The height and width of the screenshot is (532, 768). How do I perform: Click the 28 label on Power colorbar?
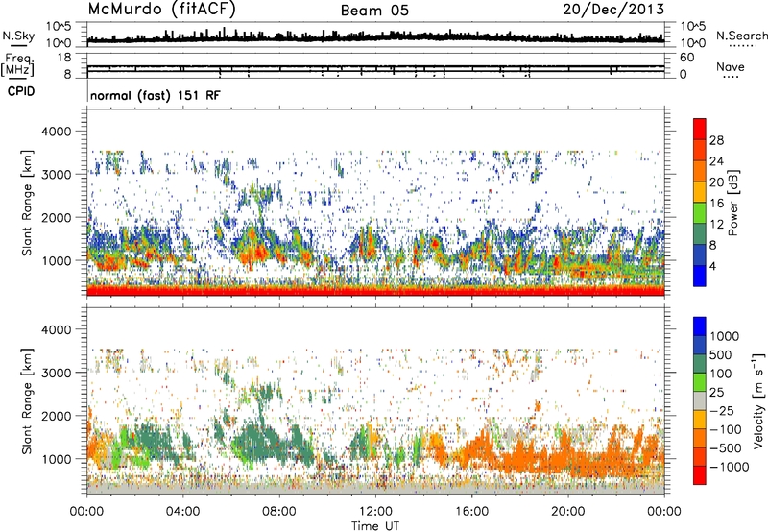coord(716,140)
